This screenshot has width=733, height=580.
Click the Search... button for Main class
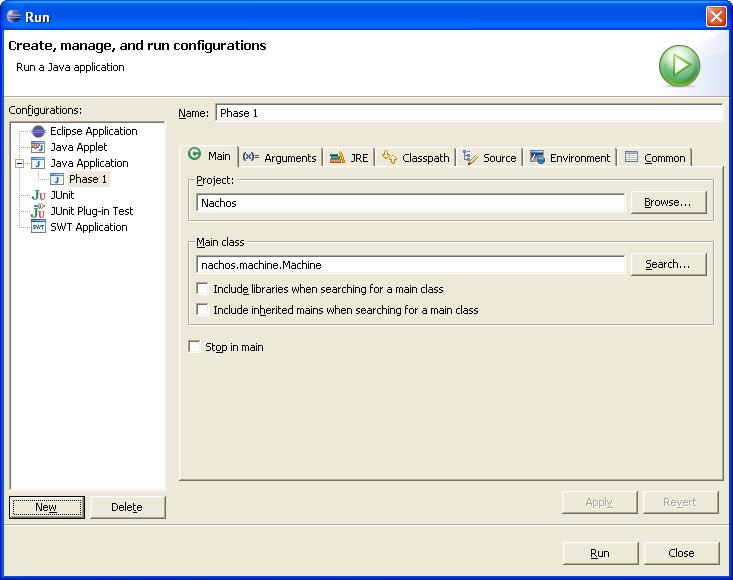(x=667, y=264)
